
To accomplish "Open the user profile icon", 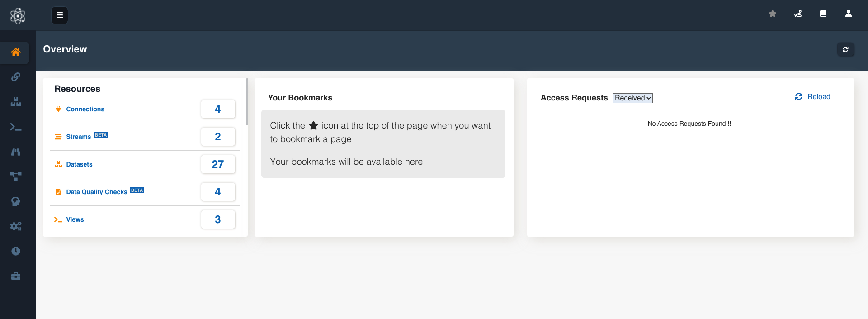I will coord(849,14).
